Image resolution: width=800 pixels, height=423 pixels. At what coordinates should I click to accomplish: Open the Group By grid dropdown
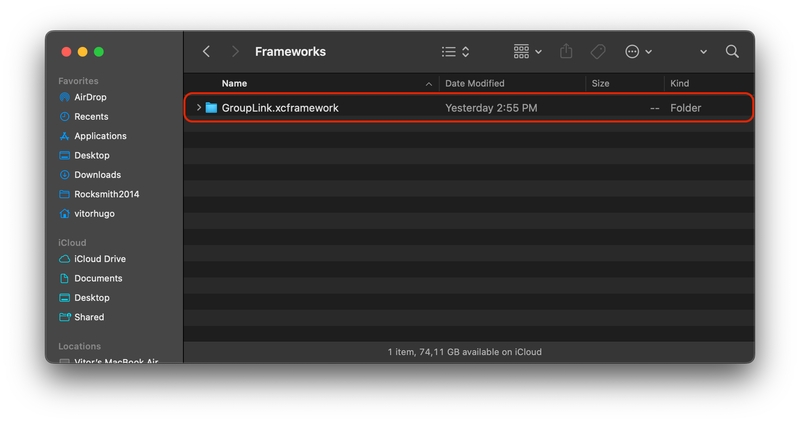pyautogui.click(x=527, y=52)
